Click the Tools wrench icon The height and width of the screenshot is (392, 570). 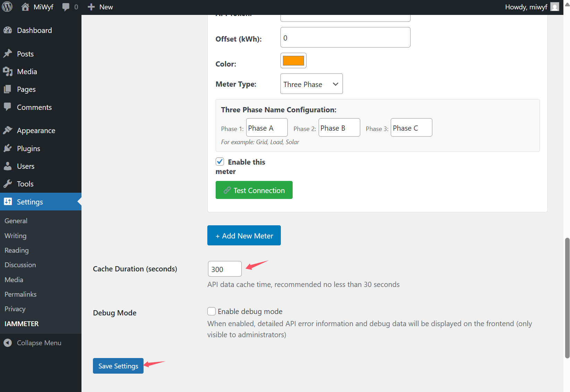(x=8, y=184)
